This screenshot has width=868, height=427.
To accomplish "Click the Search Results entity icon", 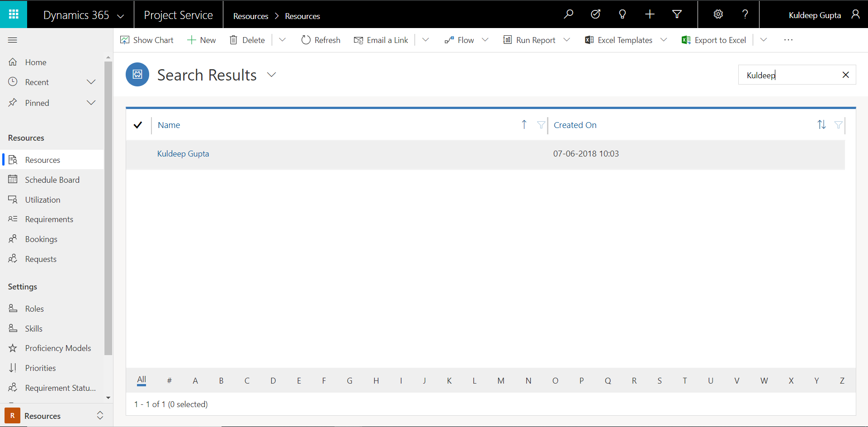I will [x=137, y=75].
